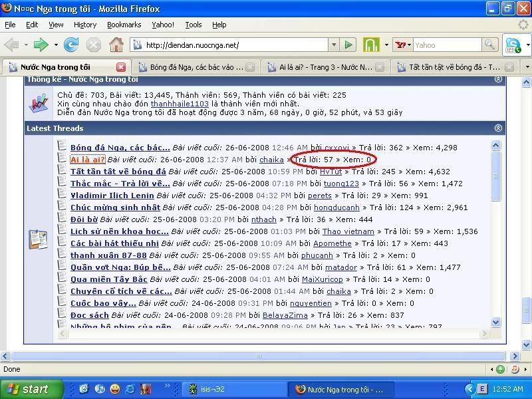This screenshot has width=532, height=399.
Task: Collapse the Latest Threads section
Action: (498, 128)
